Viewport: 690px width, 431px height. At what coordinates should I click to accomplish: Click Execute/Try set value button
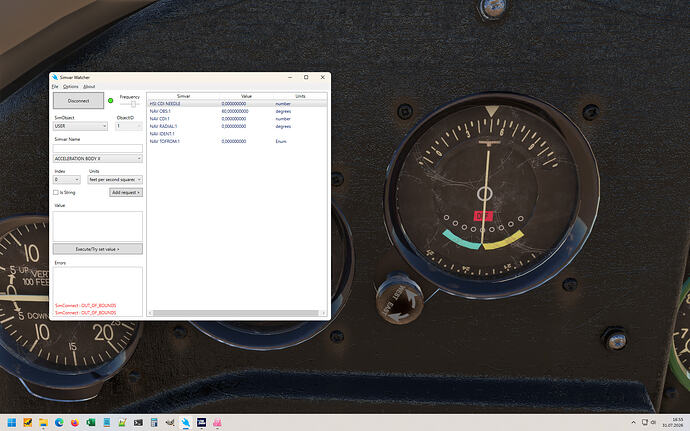coord(98,249)
